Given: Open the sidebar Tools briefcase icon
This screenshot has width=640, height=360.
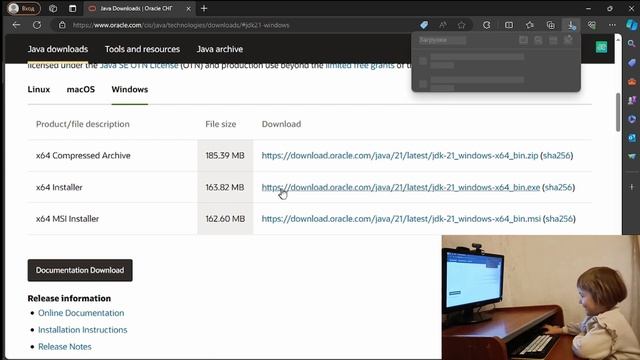Looking at the screenshot, I should (x=632, y=82).
